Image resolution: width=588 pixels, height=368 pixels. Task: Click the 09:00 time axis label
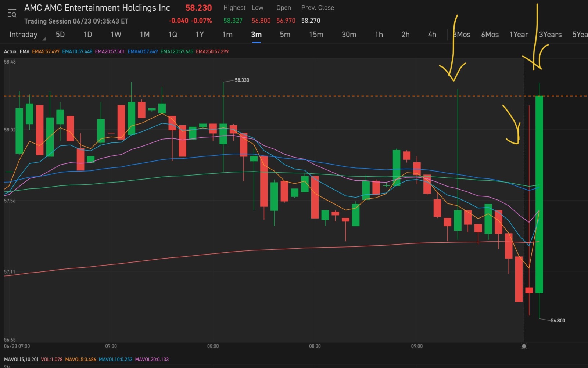(417, 346)
